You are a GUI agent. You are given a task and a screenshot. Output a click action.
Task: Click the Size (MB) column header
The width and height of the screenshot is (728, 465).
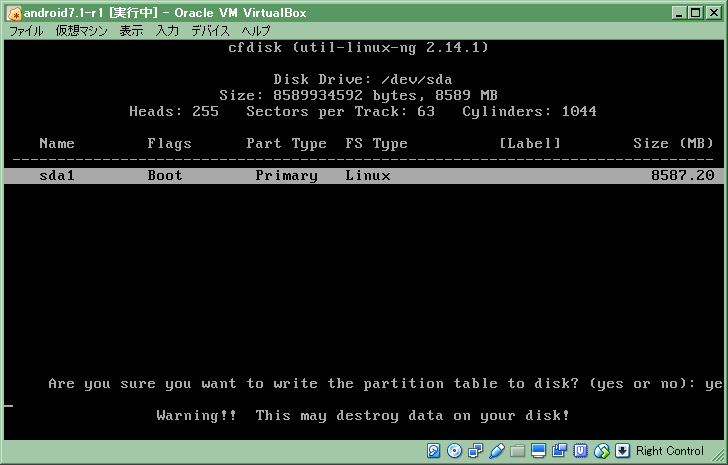pyautogui.click(x=673, y=143)
